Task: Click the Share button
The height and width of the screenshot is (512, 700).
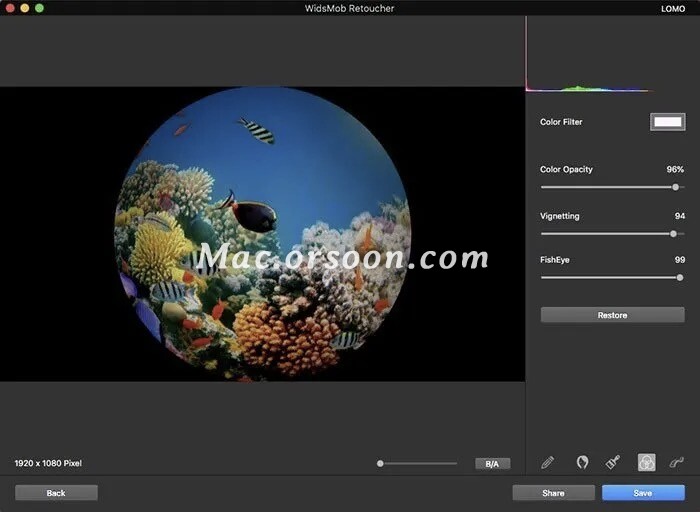Action: point(553,493)
